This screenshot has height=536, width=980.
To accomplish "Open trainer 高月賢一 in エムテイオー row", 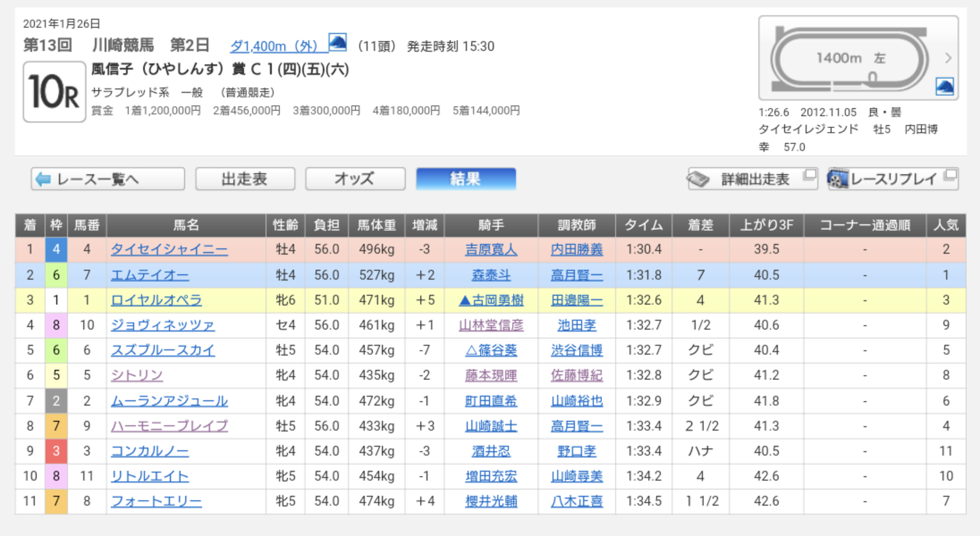I will (x=577, y=275).
